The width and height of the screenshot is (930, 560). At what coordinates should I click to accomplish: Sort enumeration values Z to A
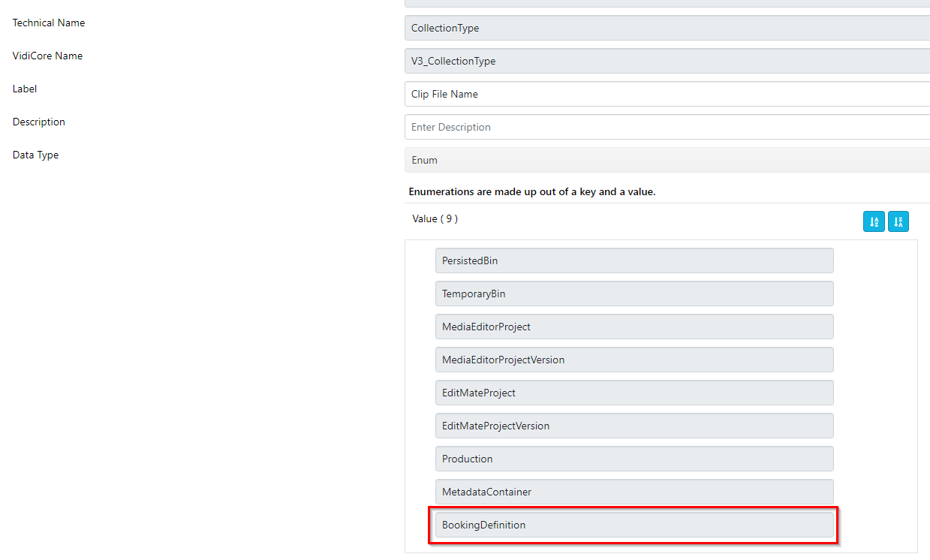(898, 221)
